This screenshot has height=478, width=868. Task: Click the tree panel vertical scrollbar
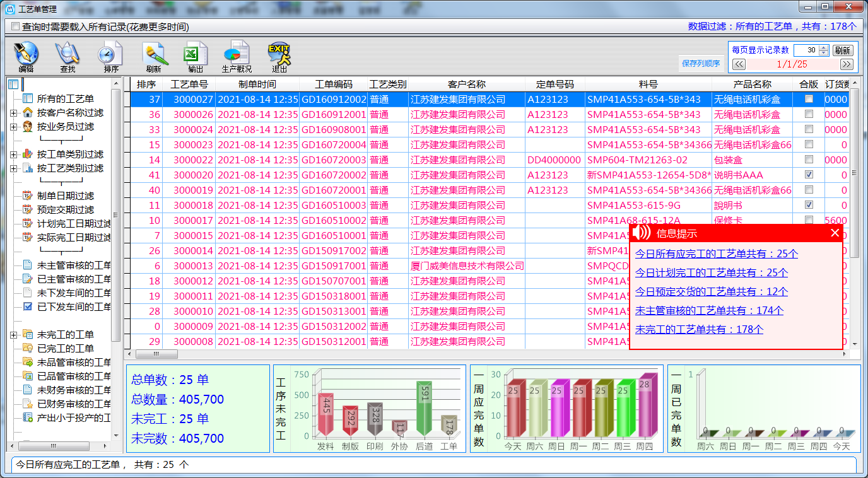coord(115,260)
